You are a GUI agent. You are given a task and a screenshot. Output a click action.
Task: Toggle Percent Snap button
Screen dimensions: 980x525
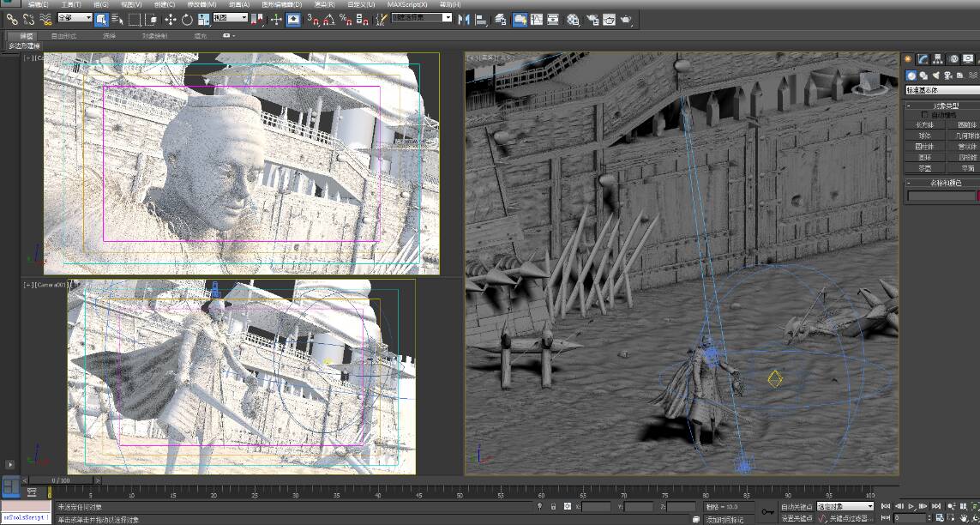pyautogui.click(x=346, y=20)
